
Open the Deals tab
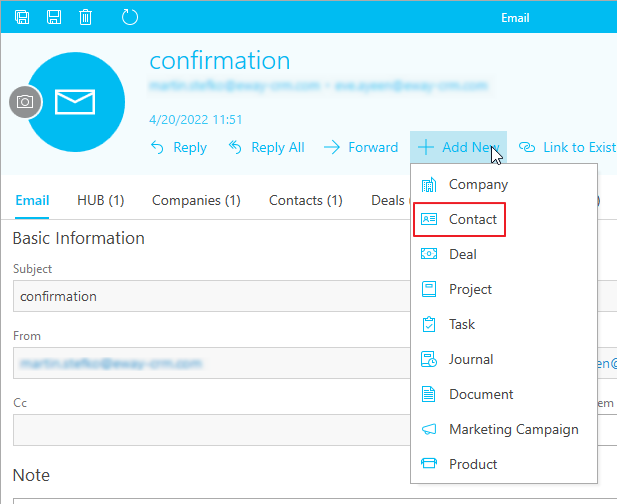point(388,200)
